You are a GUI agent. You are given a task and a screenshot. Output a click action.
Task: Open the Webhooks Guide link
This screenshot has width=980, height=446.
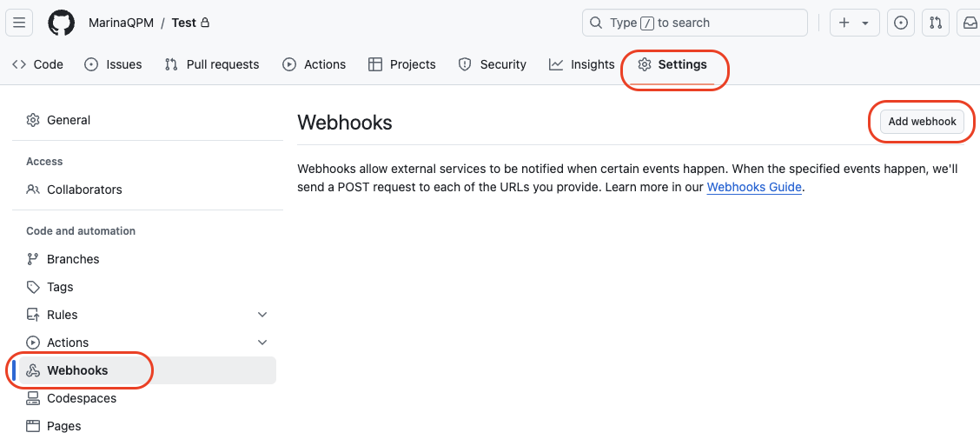click(x=753, y=187)
